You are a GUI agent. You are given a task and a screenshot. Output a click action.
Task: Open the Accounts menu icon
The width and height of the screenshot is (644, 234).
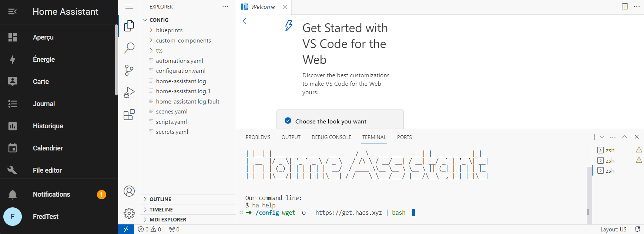tap(129, 191)
